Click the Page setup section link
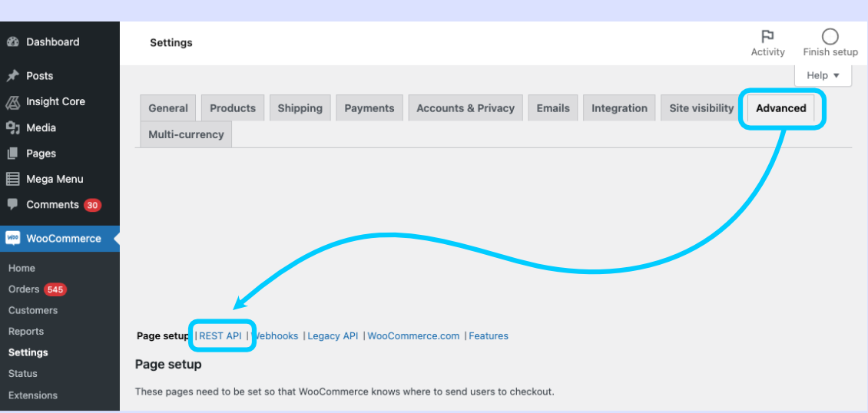 pos(164,335)
